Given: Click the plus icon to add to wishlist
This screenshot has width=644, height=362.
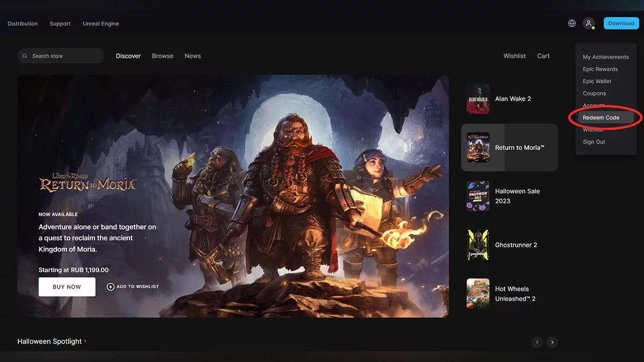Looking at the screenshot, I should tap(111, 287).
